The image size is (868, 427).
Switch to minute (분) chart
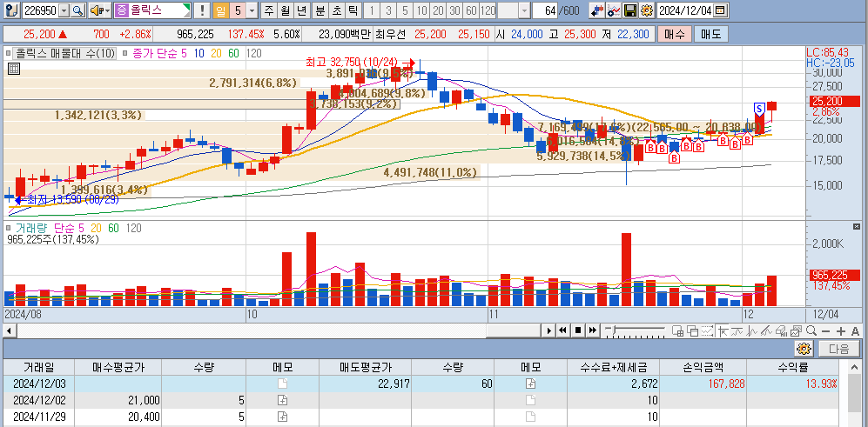point(320,10)
